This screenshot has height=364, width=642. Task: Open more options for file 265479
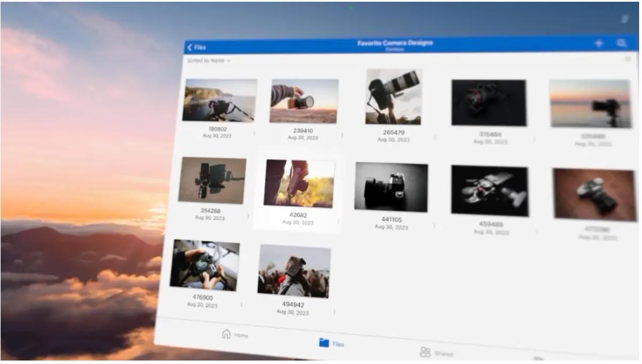435,138
